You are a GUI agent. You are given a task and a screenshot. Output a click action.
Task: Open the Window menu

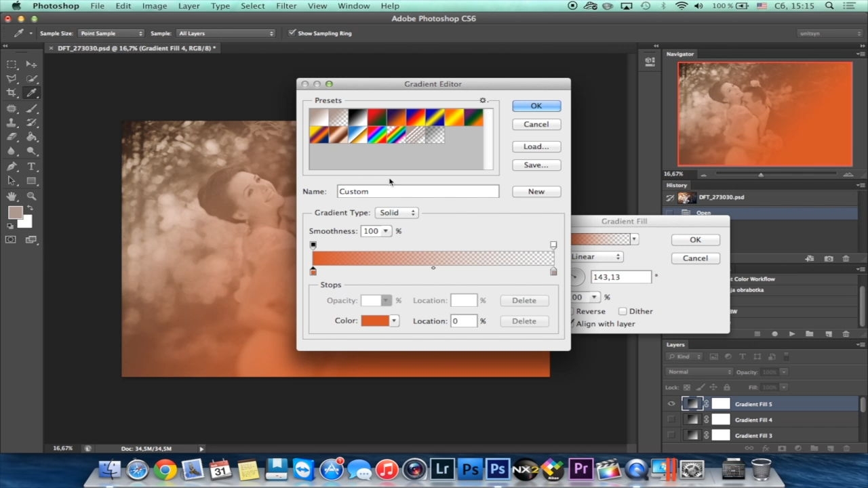coord(353,6)
